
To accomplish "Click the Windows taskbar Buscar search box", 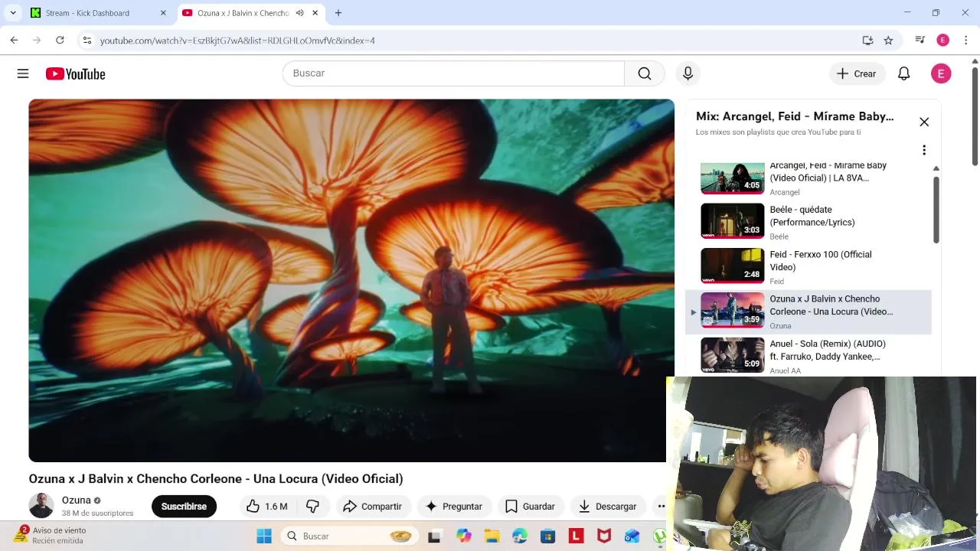I will coord(348,536).
